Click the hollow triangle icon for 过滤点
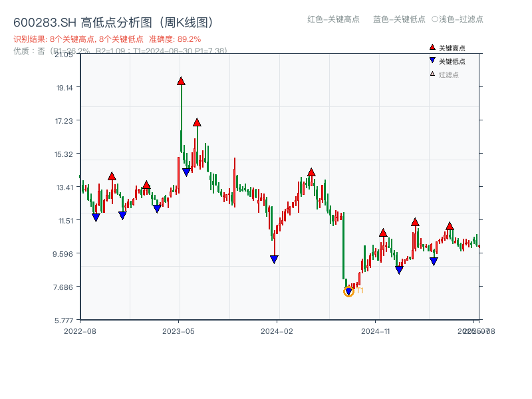Viewport: 532px width, 399px height. click(432, 74)
